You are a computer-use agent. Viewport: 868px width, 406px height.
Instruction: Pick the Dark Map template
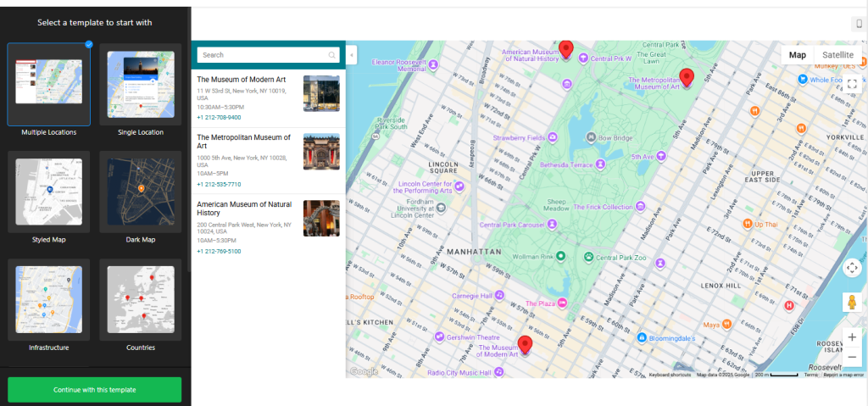pyautogui.click(x=141, y=192)
